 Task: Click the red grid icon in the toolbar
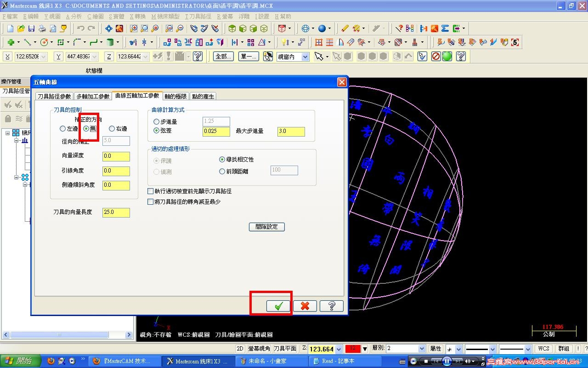[319, 42]
